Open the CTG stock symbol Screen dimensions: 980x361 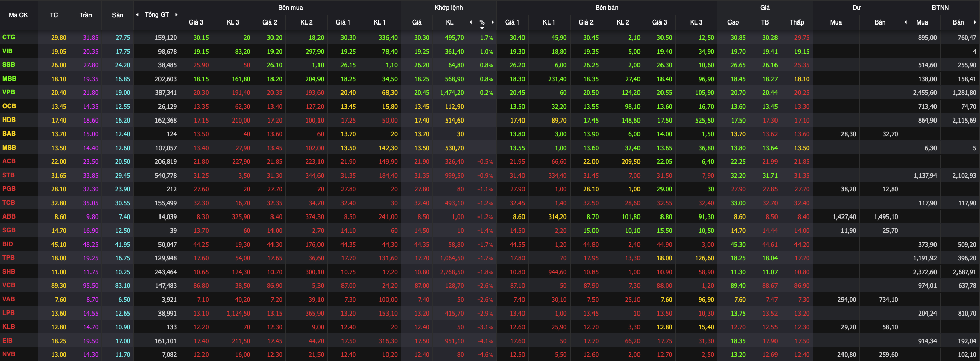[9, 37]
